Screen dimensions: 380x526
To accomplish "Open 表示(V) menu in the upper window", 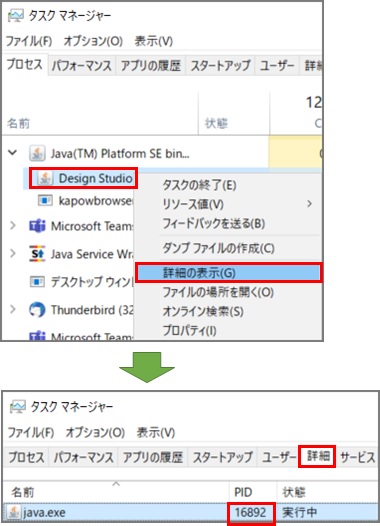I will [x=154, y=41].
